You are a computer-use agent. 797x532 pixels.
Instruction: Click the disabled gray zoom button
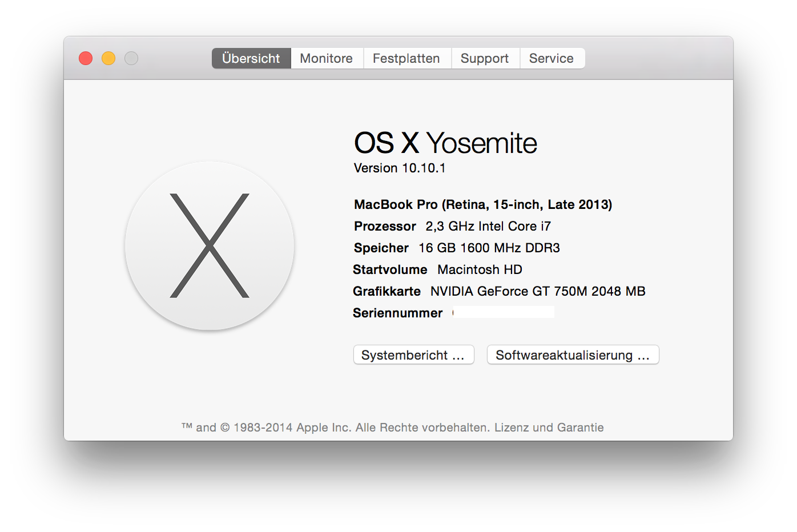coord(131,58)
